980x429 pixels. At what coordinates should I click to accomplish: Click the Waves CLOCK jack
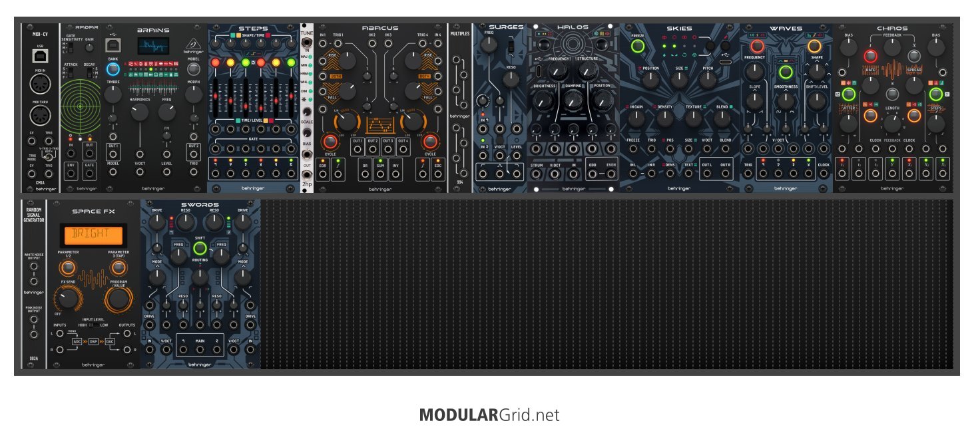click(x=824, y=175)
